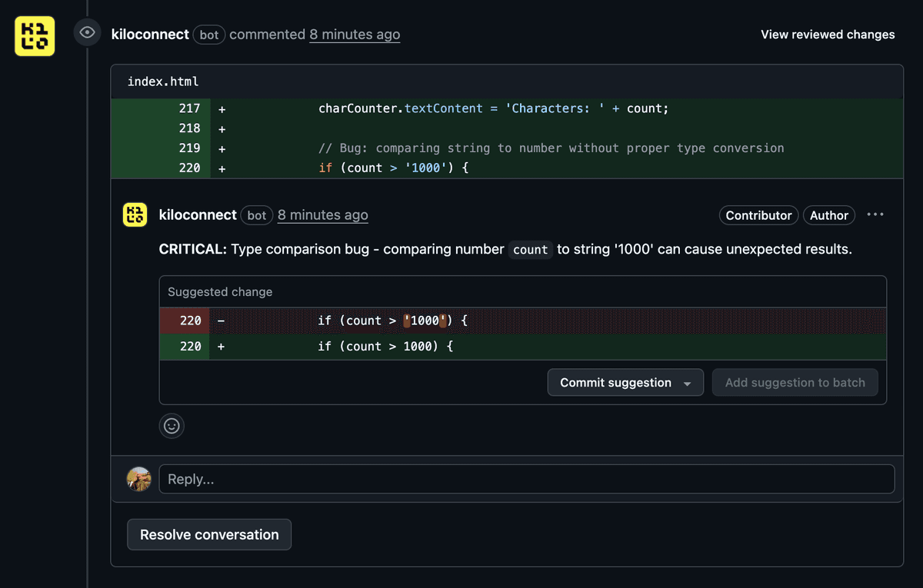Open kiloconnect avatar in comment thread
The width and height of the screenshot is (923, 588).
[x=135, y=215]
